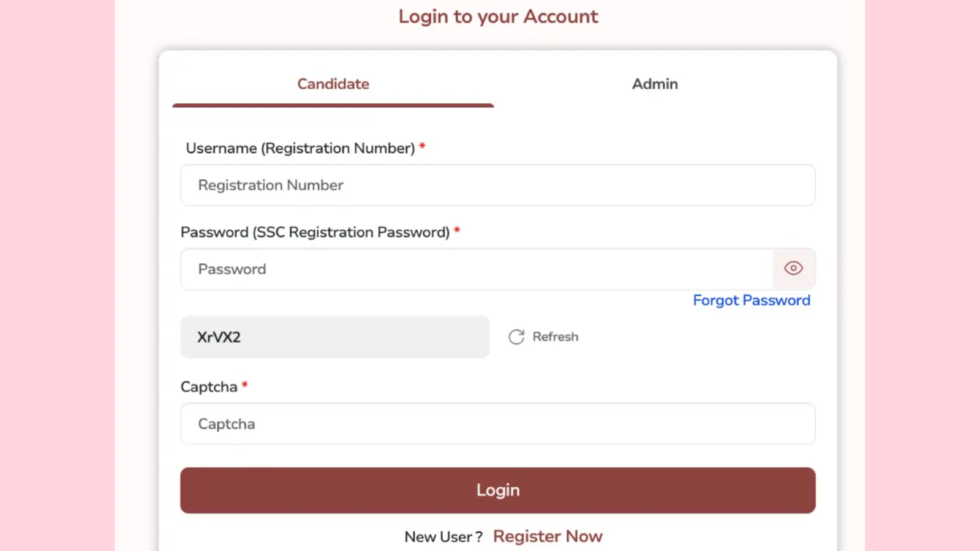
Task: Click into the Password input field
Action: [x=477, y=269]
